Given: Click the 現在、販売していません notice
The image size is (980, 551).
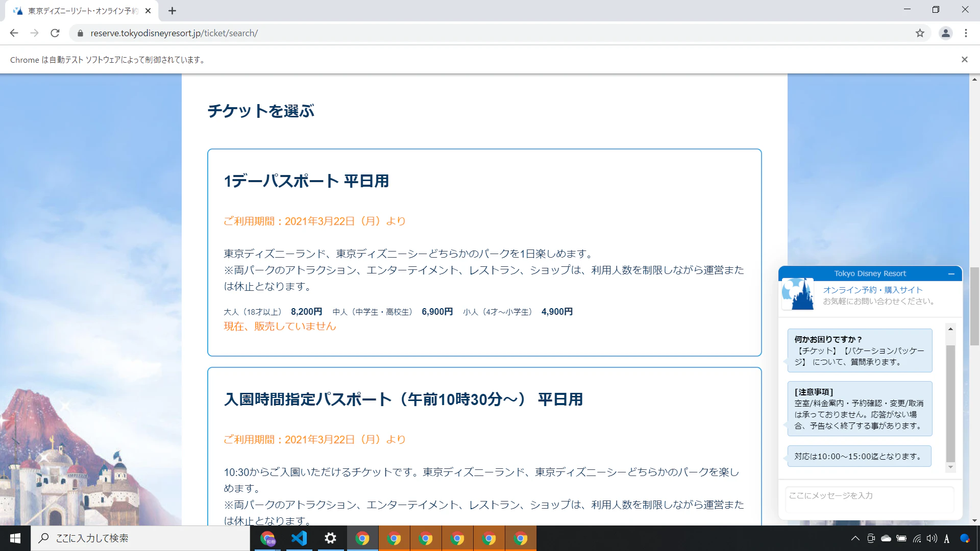Looking at the screenshot, I should 280,327.
